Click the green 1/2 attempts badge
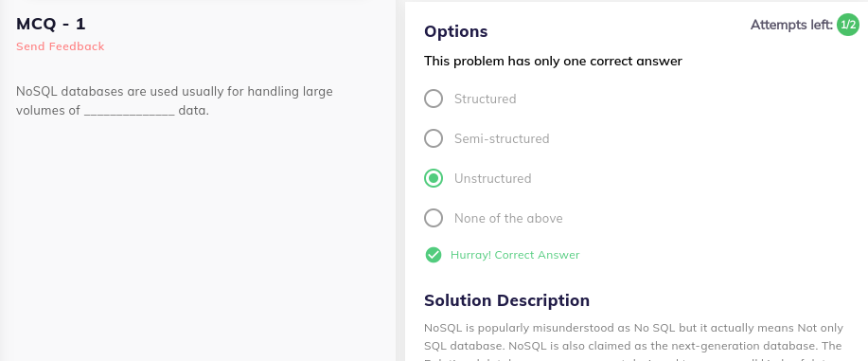The width and height of the screenshot is (868, 361). coord(847,25)
